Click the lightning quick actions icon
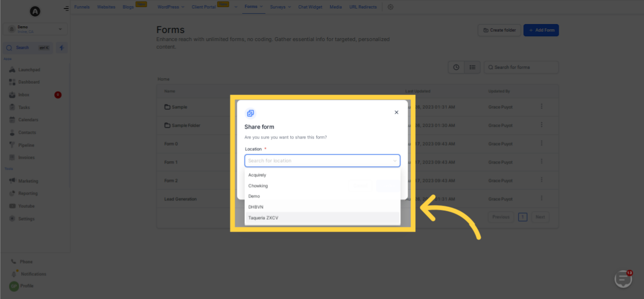 click(62, 48)
